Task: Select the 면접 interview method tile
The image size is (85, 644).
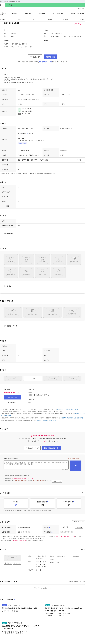Action: (x=33, y=378)
